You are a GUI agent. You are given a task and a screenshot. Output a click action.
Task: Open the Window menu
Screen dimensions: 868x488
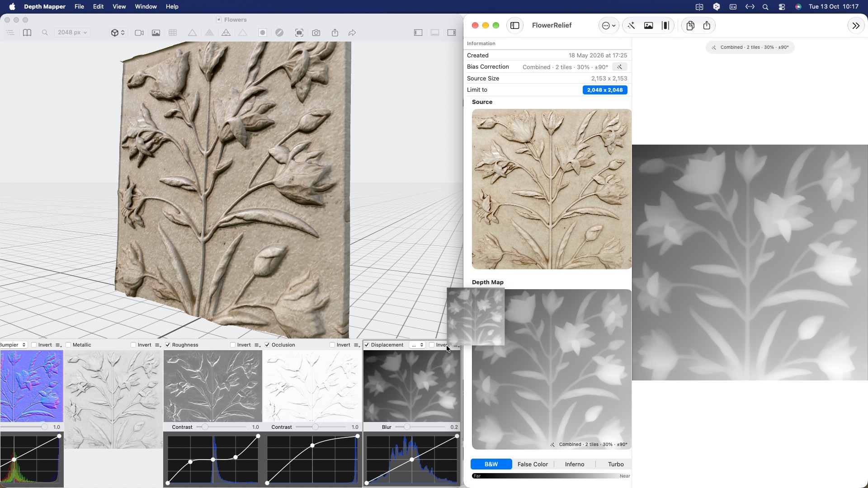click(146, 6)
